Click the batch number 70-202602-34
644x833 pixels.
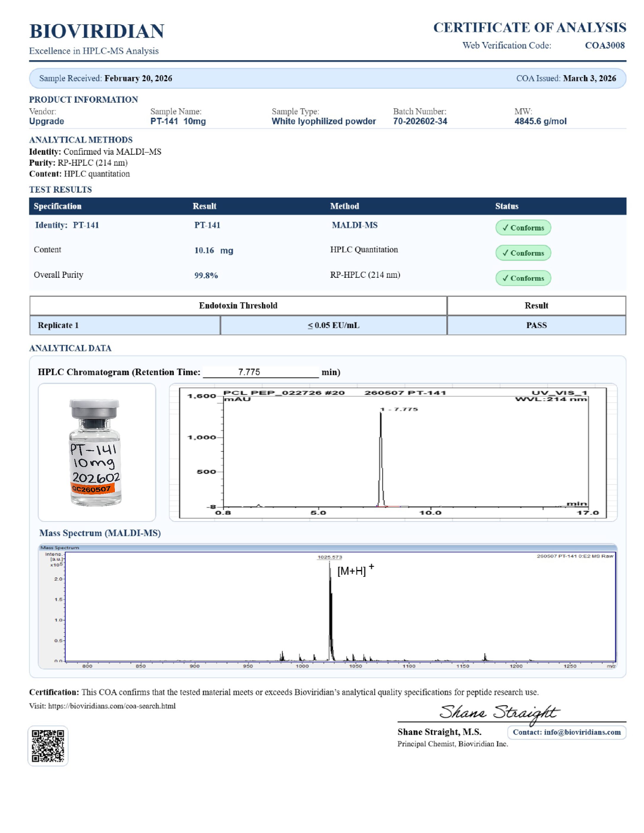coord(420,121)
